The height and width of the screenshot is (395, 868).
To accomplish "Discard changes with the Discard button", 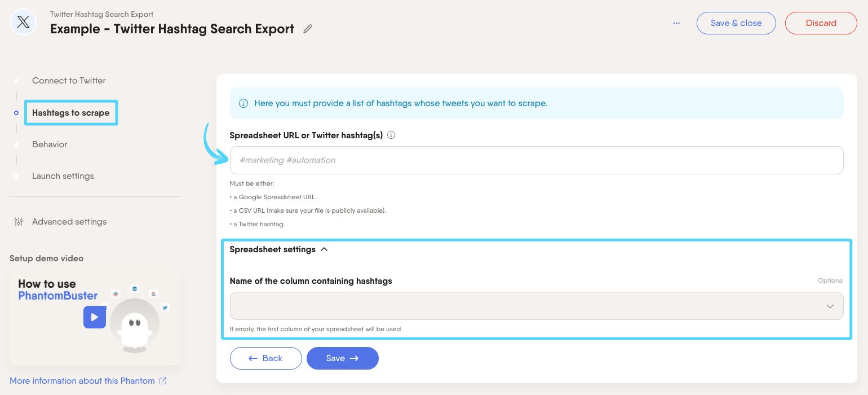I will tap(821, 23).
